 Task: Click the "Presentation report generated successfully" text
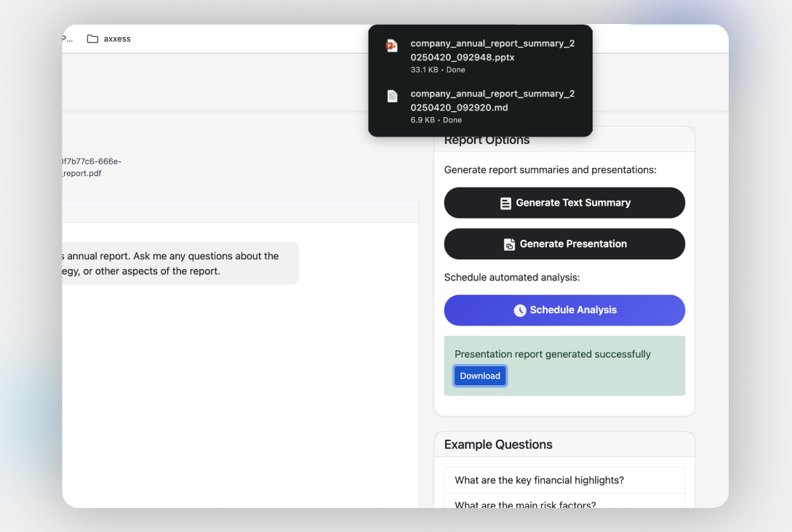coord(552,355)
